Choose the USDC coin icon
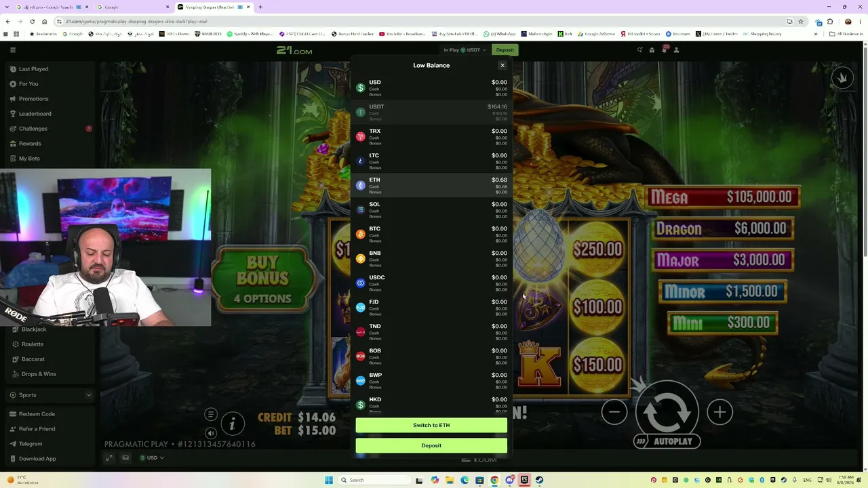868x488 pixels. tap(361, 283)
